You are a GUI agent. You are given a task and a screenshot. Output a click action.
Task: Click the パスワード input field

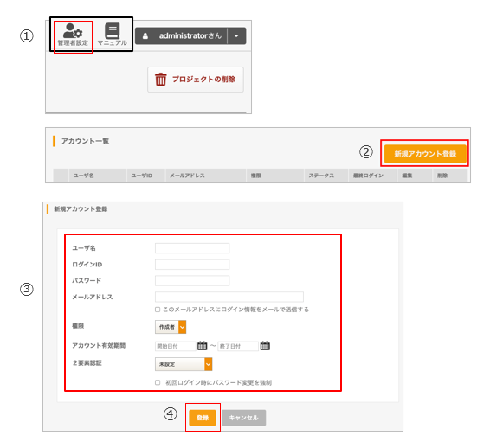pyautogui.click(x=192, y=281)
